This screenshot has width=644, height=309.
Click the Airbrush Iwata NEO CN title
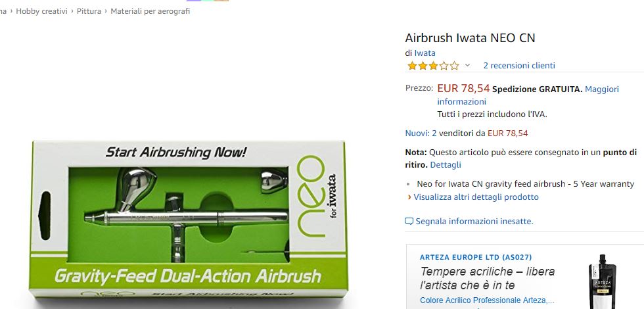click(x=470, y=38)
